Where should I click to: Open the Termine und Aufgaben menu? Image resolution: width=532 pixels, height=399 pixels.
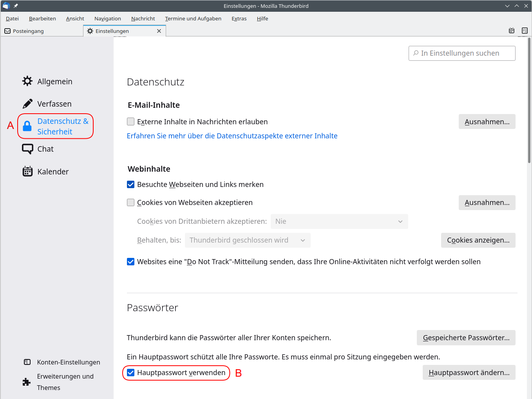pyautogui.click(x=193, y=18)
